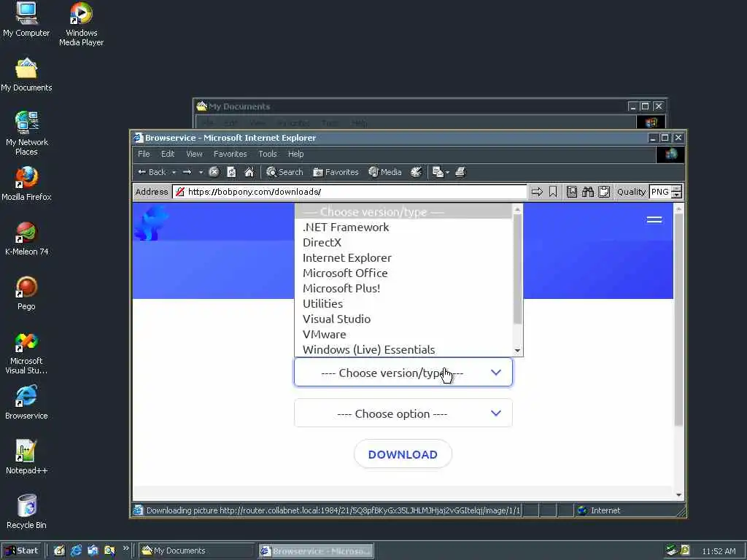747x560 pixels.
Task: Open dropdown arrow beside Edit icon
Action: (x=447, y=172)
